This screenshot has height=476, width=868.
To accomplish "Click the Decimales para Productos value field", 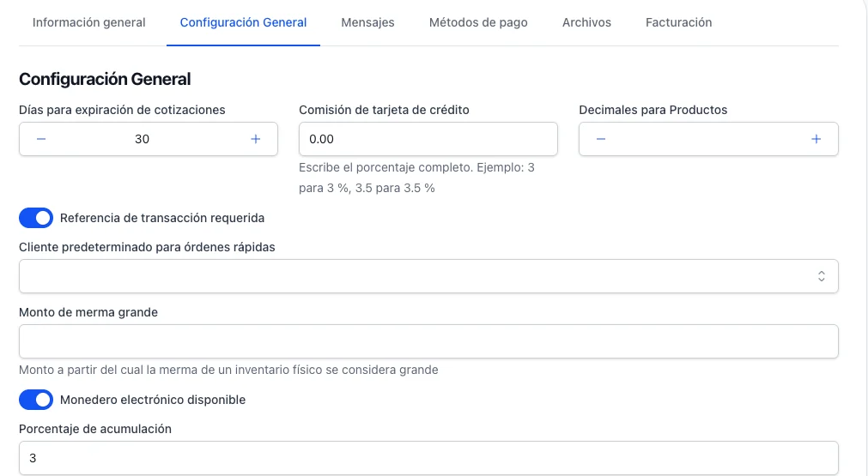I will pos(708,139).
